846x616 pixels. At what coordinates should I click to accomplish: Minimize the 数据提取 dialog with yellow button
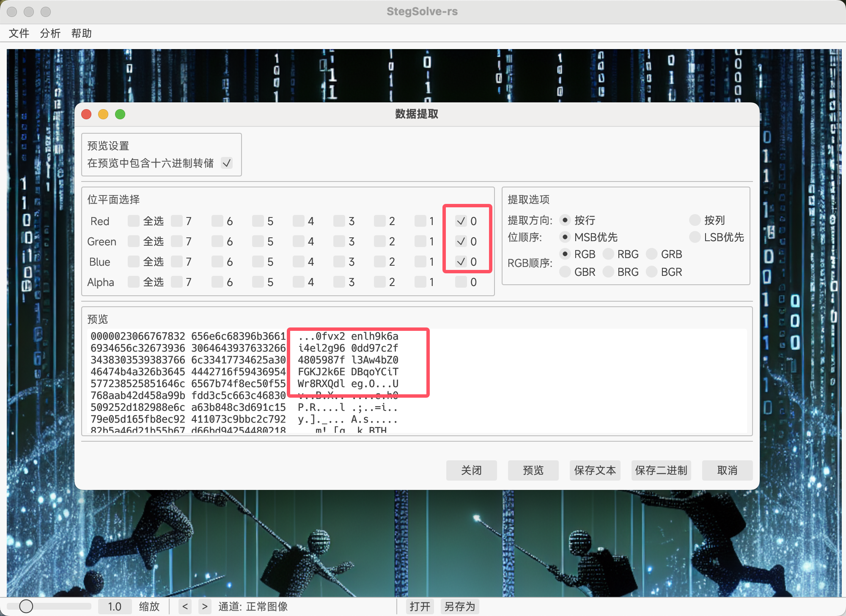click(x=103, y=114)
